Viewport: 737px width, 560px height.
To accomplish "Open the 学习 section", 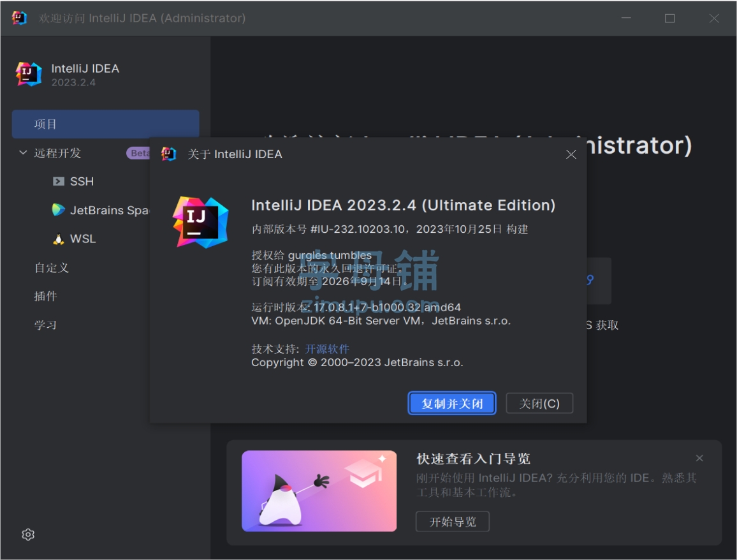I will tap(45, 325).
